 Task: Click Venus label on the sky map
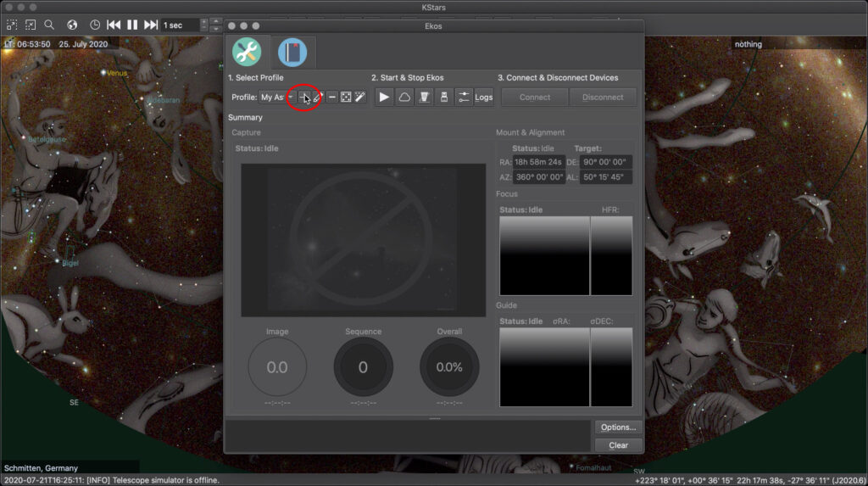[x=117, y=73]
